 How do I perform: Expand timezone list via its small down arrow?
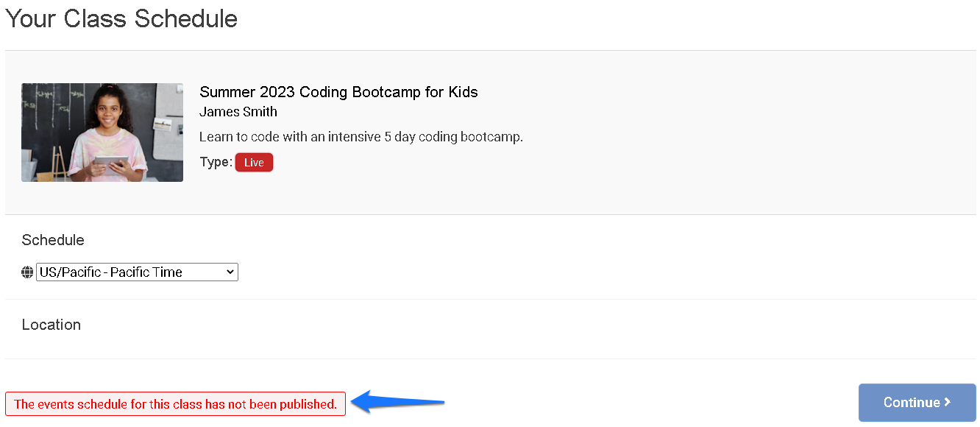point(230,272)
